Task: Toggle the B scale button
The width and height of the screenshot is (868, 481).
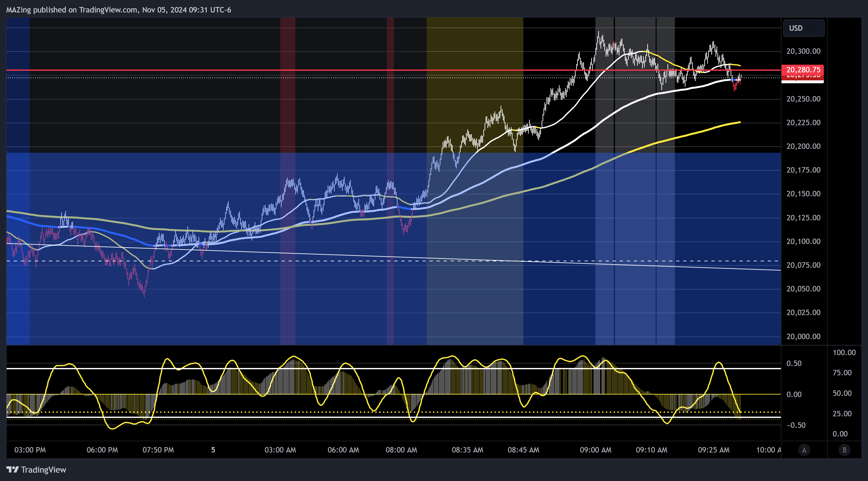Action: 844,450
